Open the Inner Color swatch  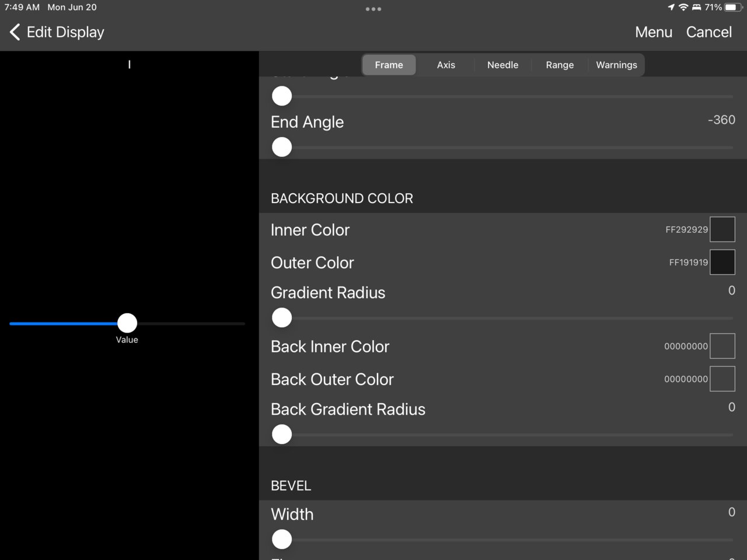tap(722, 229)
